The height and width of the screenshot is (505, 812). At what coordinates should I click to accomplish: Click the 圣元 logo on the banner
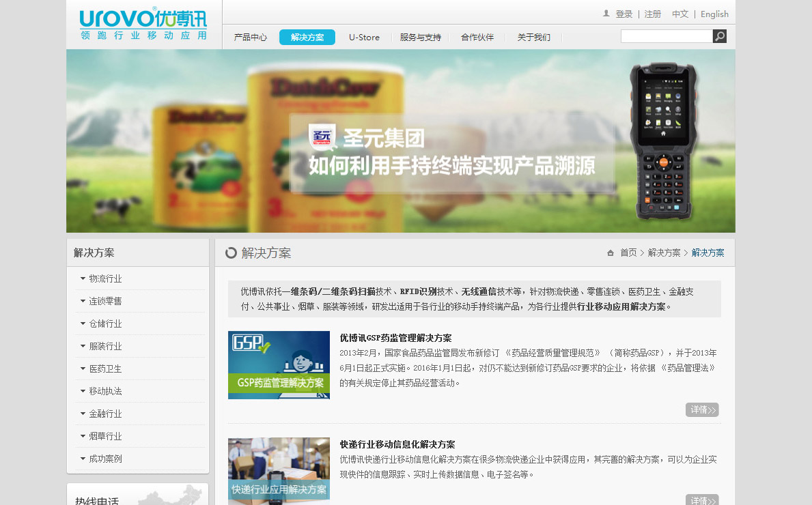point(322,137)
